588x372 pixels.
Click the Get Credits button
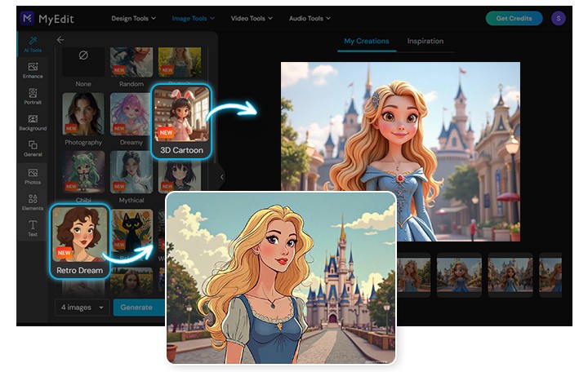514,18
